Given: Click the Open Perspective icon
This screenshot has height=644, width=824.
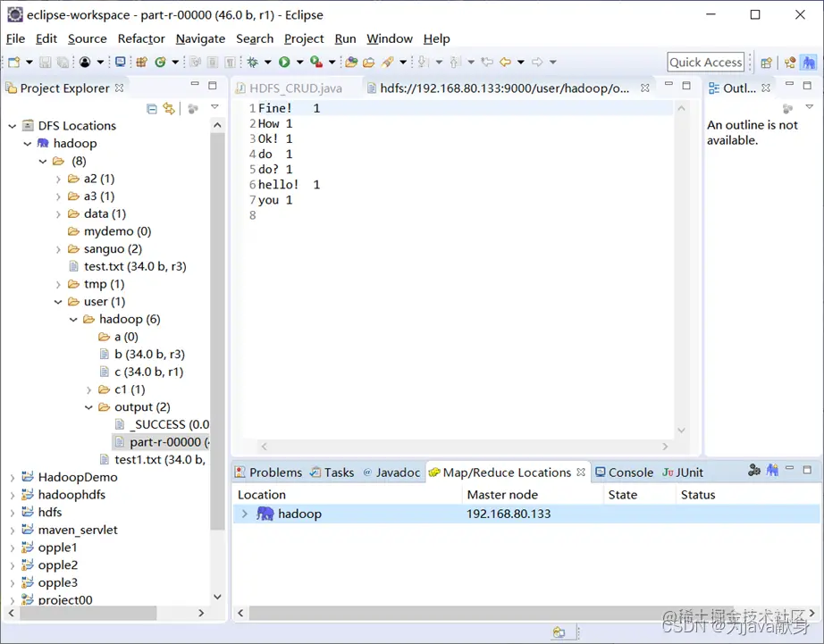Looking at the screenshot, I should 767,63.
